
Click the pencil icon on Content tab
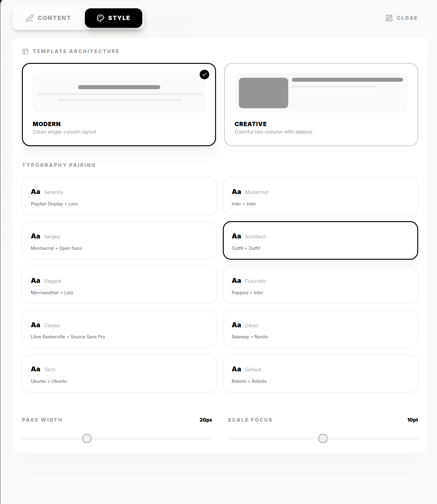30,18
